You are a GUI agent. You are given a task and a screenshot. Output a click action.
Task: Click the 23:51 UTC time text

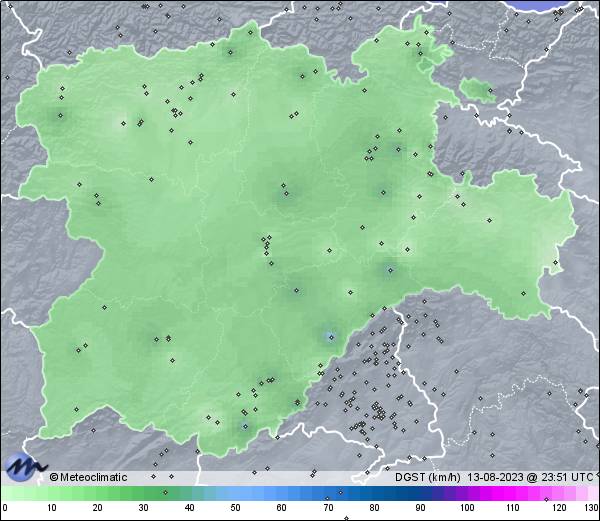[566, 477]
